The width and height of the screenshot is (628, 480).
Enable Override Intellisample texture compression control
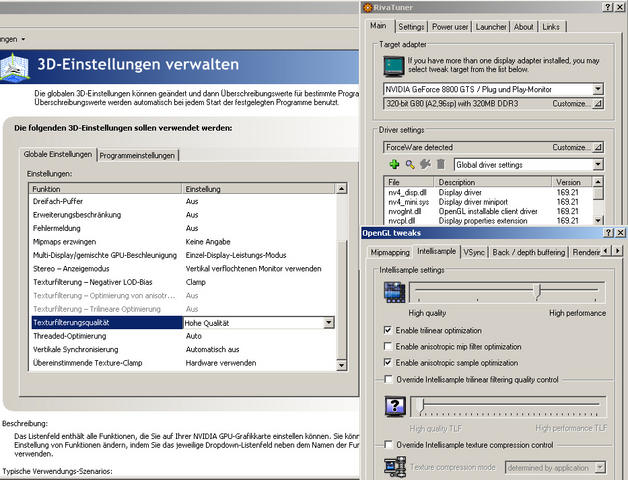(388, 445)
